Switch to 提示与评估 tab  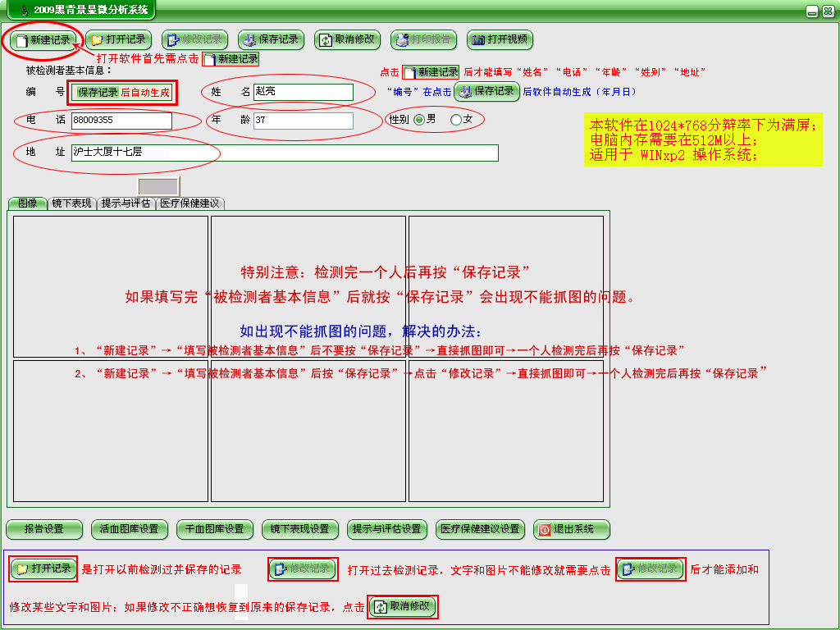tap(126, 203)
